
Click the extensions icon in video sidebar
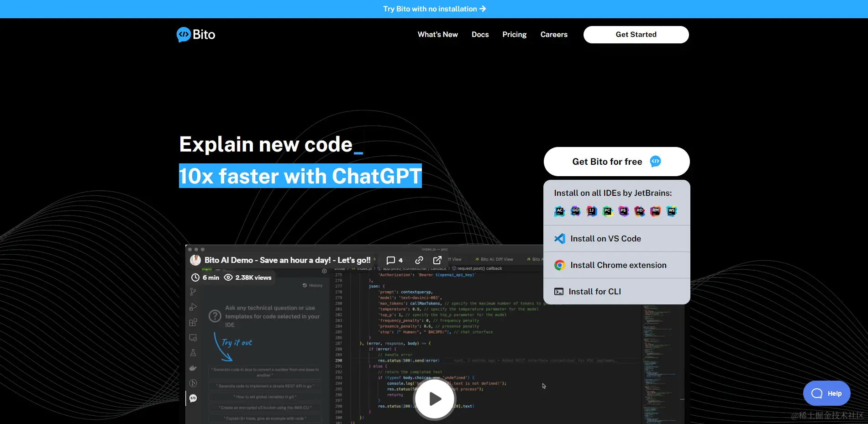click(x=193, y=322)
